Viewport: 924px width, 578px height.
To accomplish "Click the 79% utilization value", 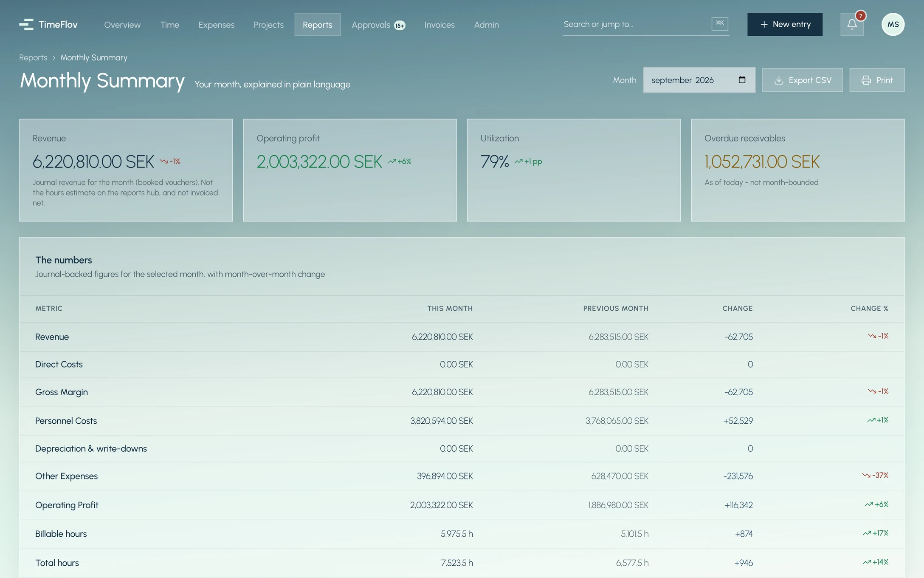I will [495, 162].
